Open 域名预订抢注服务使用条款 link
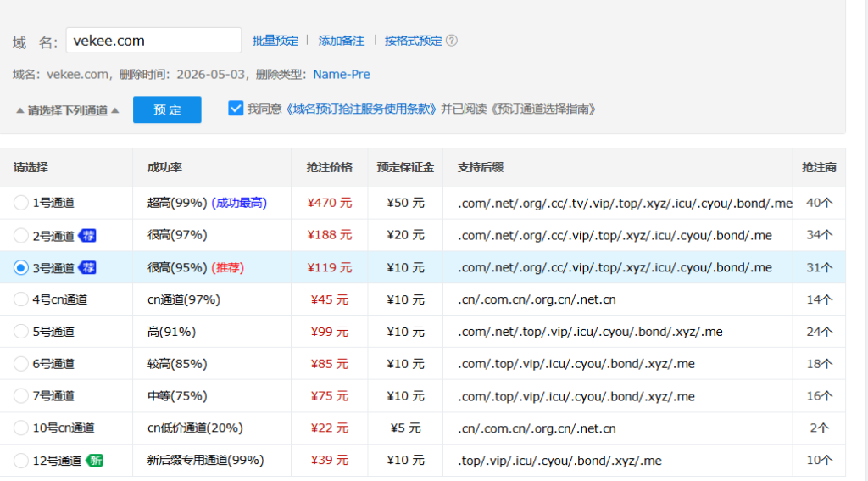Screen dimensions: 868x481 [x=361, y=109]
